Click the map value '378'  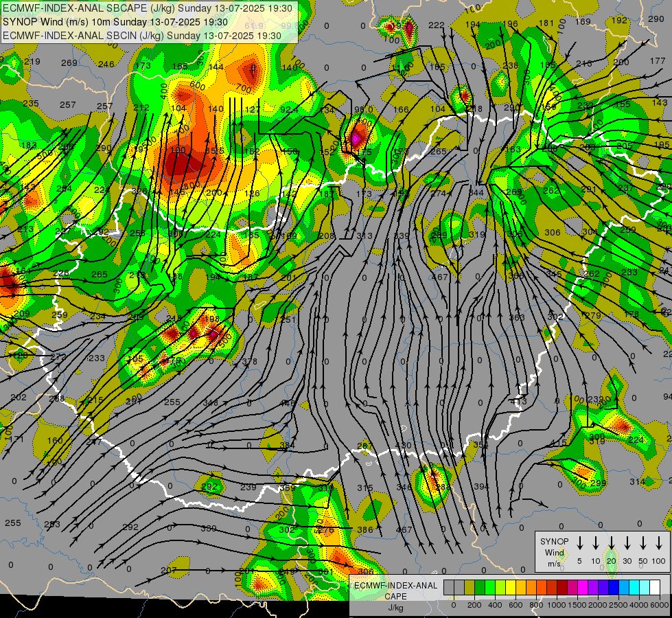pyautogui.click(x=249, y=362)
